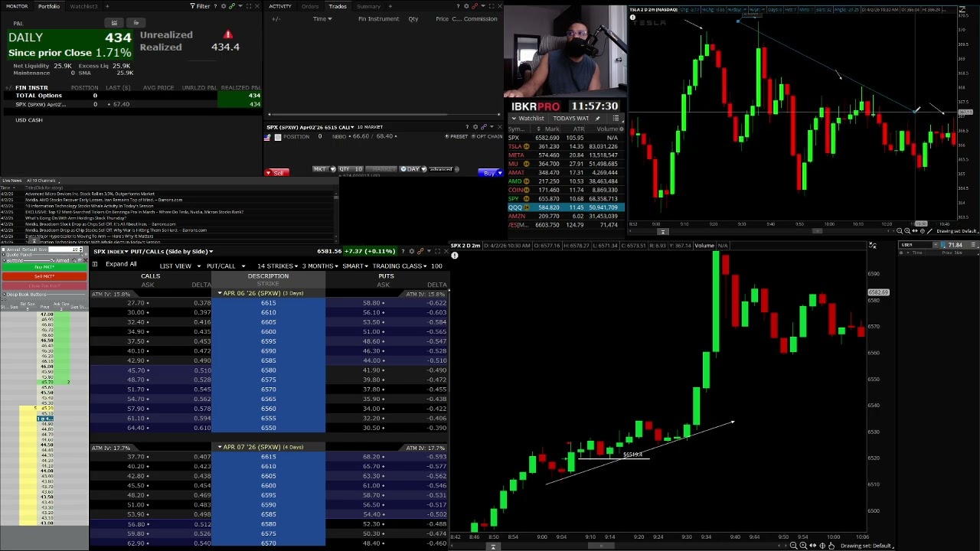The width and height of the screenshot is (980, 551).
Task: Collapse the APR 06 '26 (SPXW) expiry section
Action: (220, 293)
